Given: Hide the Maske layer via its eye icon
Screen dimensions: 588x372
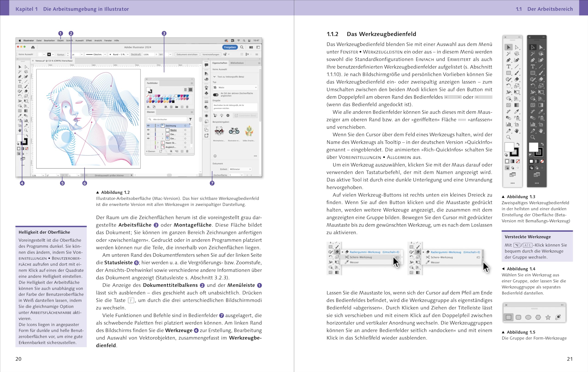Looking at the screenshot, I should click(148, 130).
